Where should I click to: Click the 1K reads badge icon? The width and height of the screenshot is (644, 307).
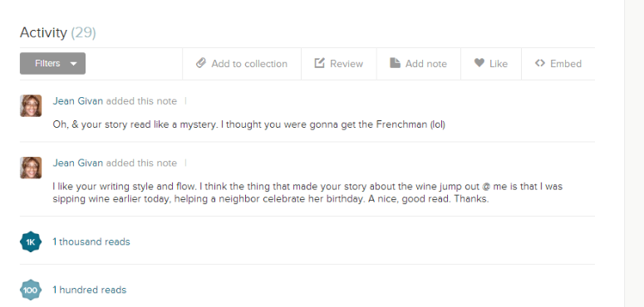(31, 241)
